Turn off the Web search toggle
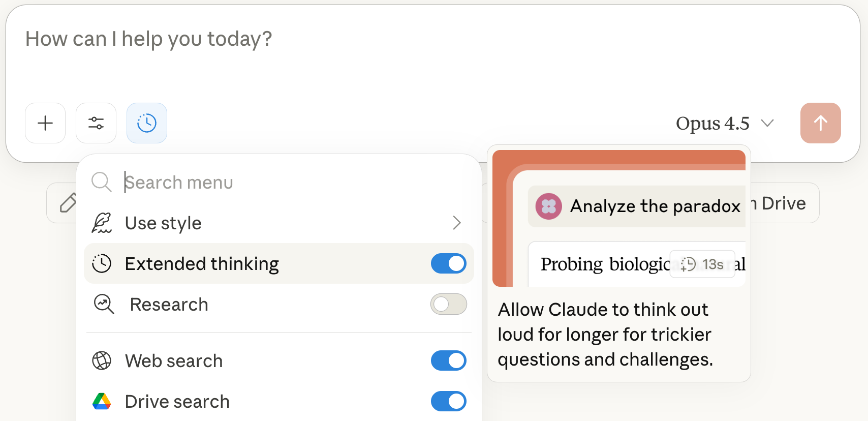 tap(448, 360)
